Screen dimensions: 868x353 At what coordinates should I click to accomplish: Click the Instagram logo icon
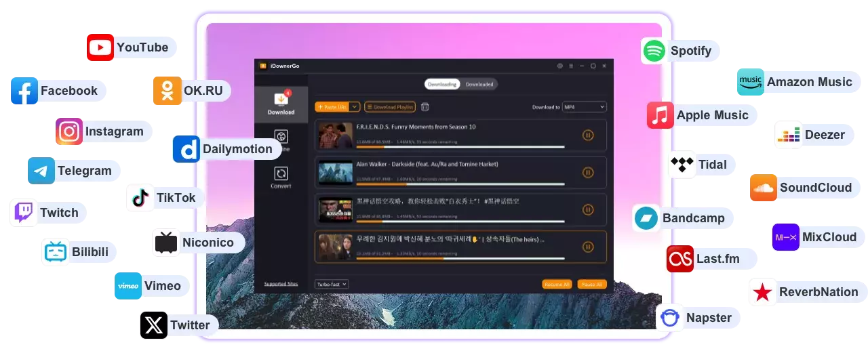coord(69,131)
